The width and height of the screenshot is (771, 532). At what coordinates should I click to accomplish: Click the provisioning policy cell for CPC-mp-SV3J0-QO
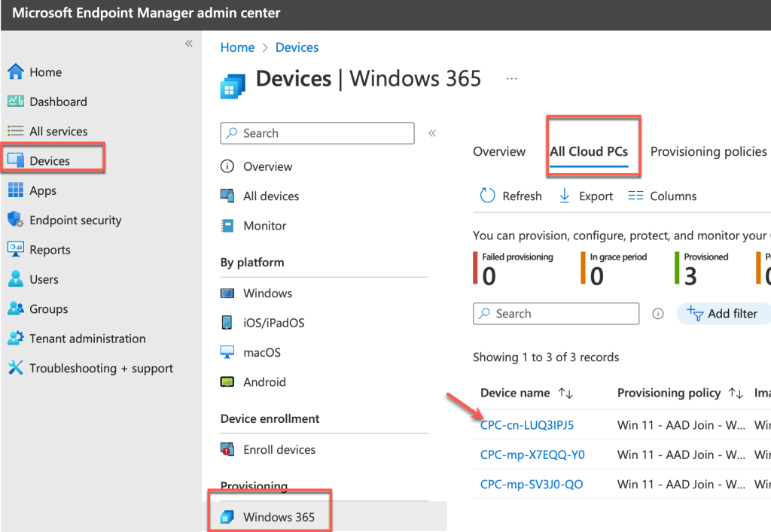click(x=681, y=484)
